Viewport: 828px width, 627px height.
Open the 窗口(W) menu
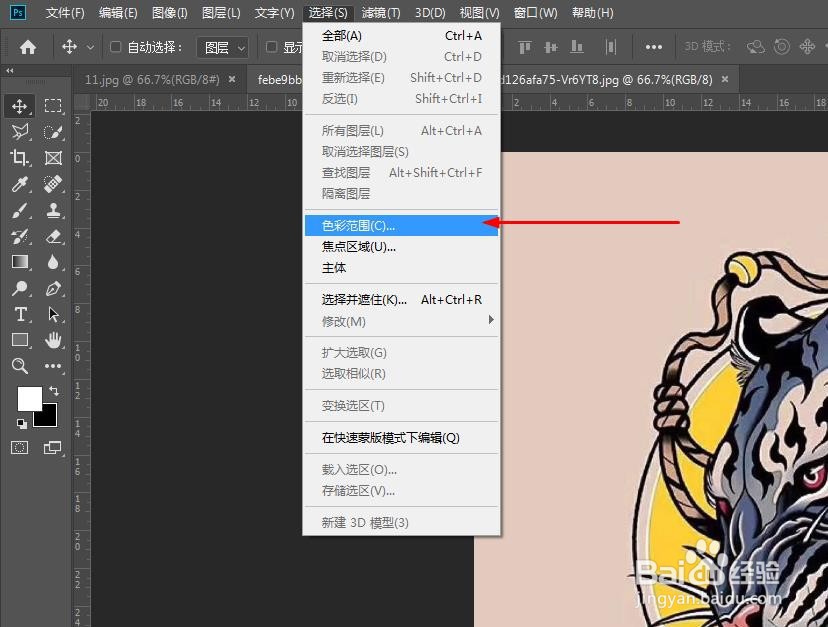535,12
